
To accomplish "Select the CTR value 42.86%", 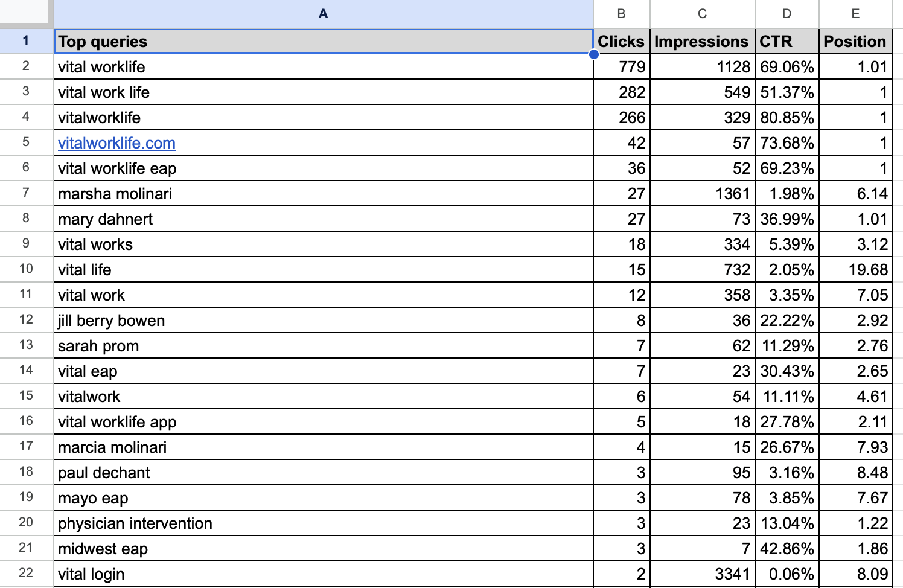I will pos(787,549).
